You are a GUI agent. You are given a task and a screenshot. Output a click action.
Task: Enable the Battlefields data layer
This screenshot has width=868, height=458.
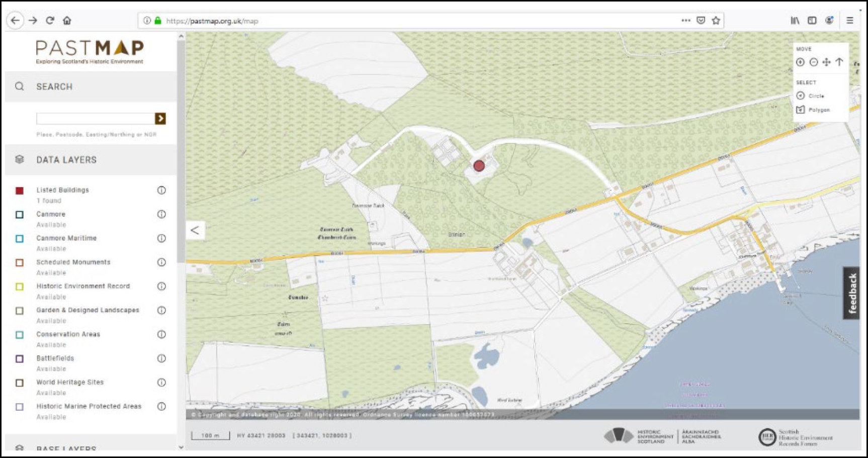coord(20,358)
